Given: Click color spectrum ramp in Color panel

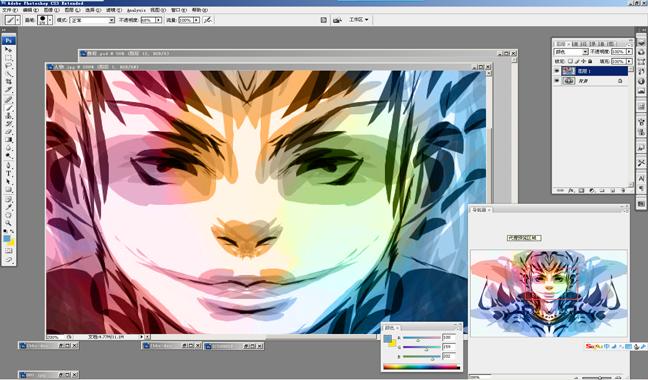Looking at the screenshot, I should point(422,366).
